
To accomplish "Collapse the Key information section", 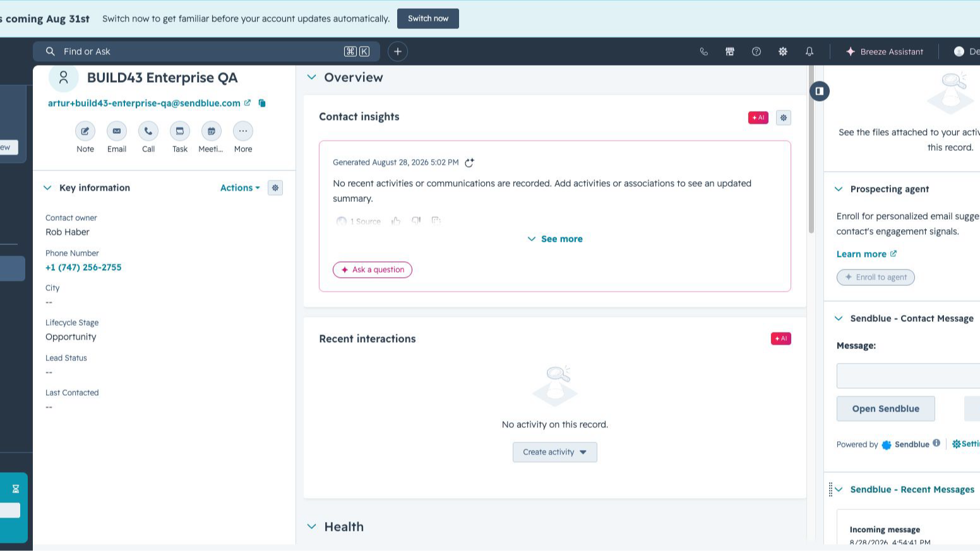I will [x=47, y=188].
